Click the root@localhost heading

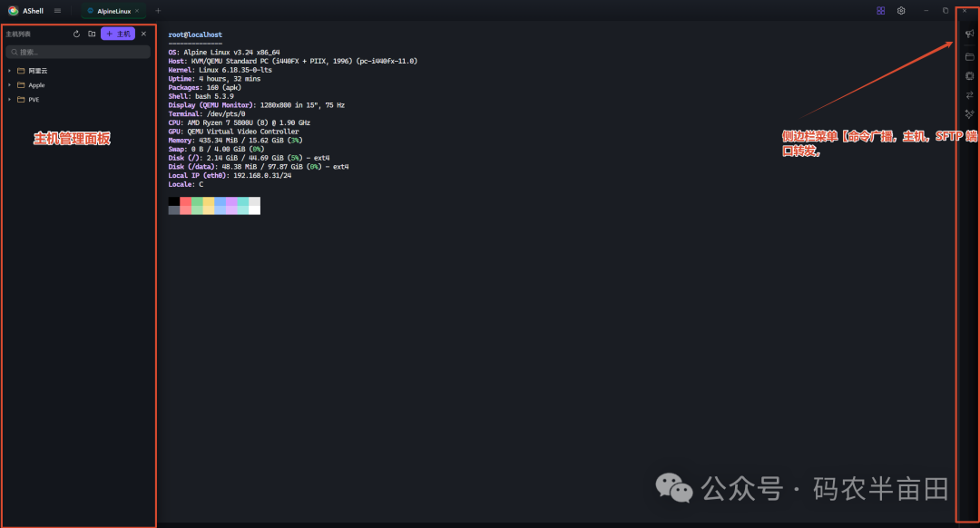(195, 35)
